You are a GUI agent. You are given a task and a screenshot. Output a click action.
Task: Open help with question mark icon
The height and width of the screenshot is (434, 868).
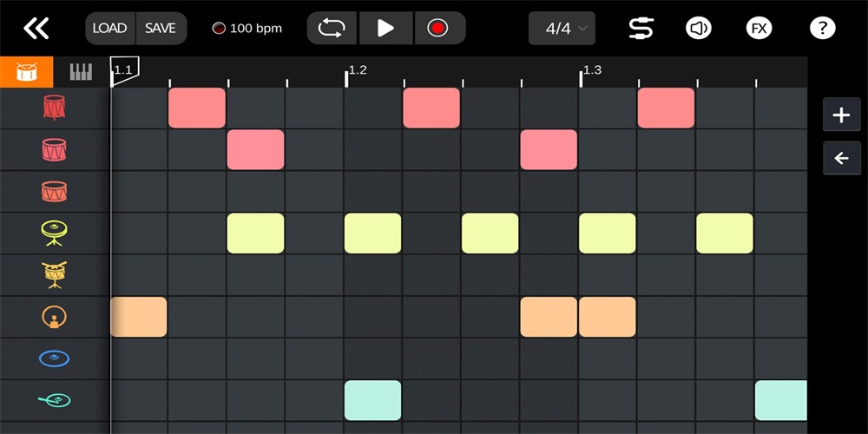(821, 28)
